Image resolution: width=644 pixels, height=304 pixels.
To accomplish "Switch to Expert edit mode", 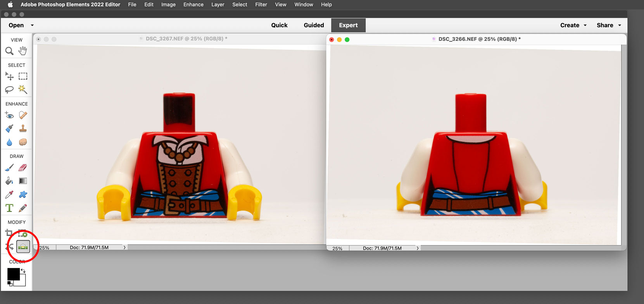I will coord(348,25).
